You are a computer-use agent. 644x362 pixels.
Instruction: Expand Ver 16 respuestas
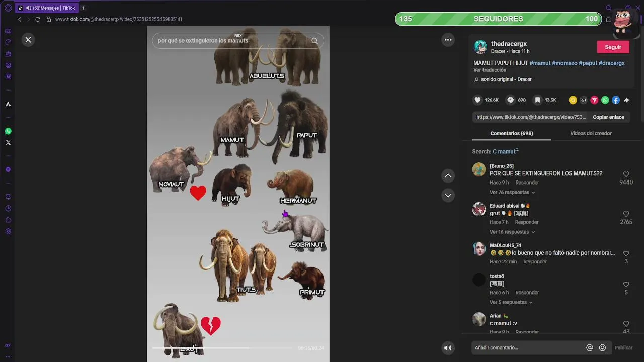click(512, 232)
